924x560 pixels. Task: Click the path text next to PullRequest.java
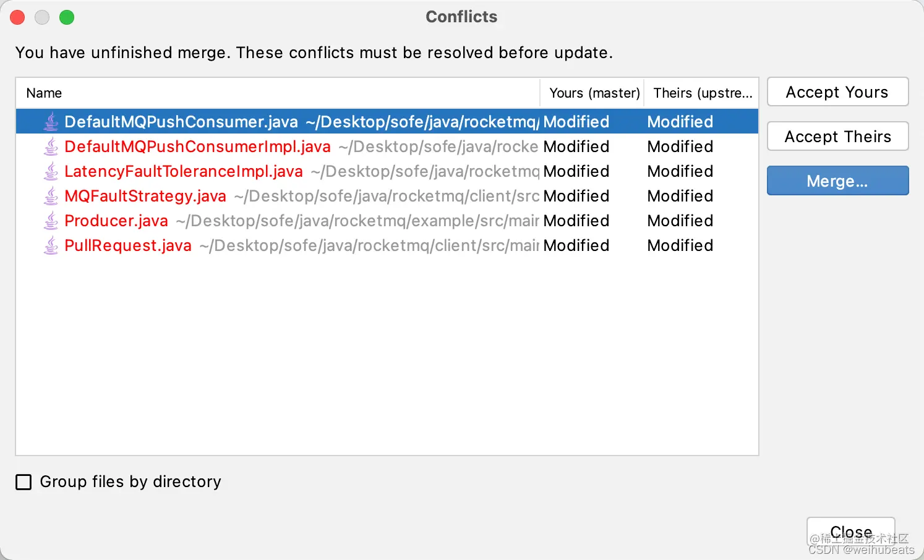click(x=369, y=245)
